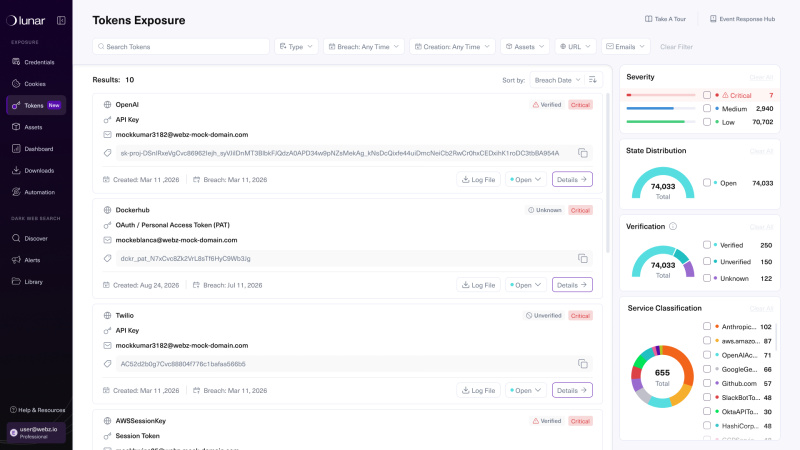
Task: Check the Github.com service checkbox
Action: pyautogui.click(x=707, y=383)
